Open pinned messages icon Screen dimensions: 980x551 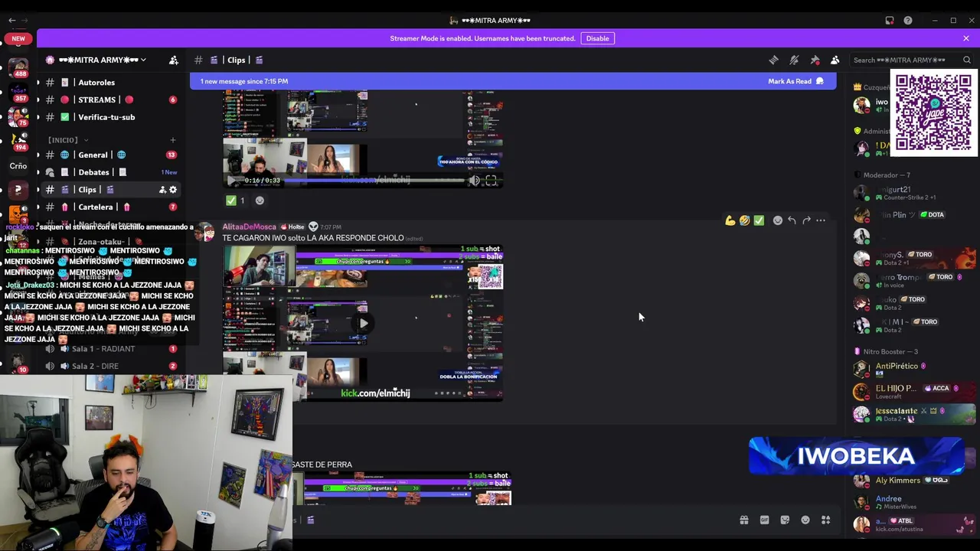click(x=815, y=60)
